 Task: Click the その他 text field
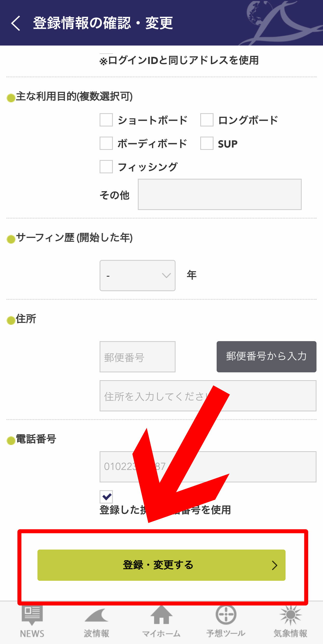coord(220,194)
